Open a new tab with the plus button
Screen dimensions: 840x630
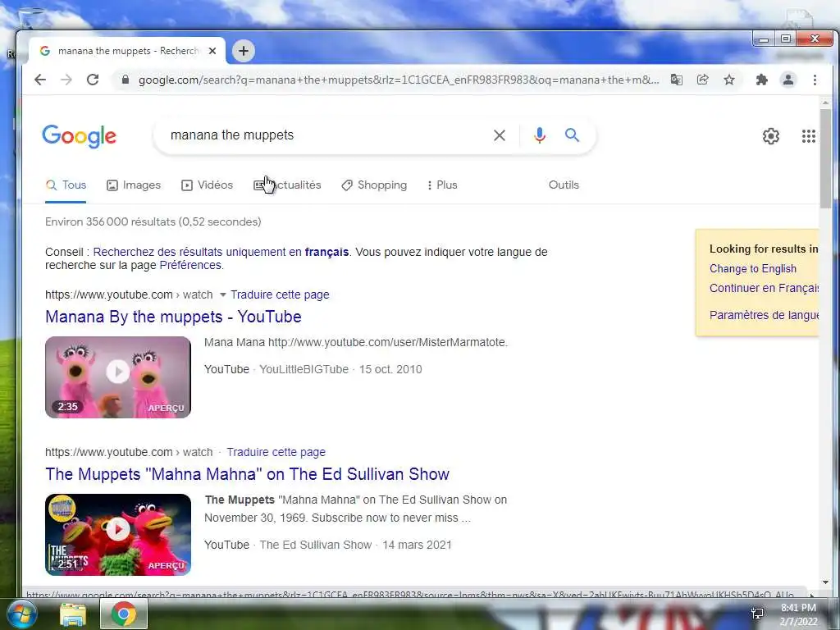[x=243, y=51]
